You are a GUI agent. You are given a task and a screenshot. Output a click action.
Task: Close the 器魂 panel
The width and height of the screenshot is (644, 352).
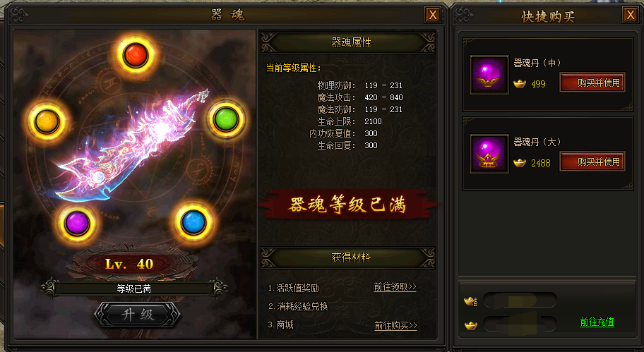[x=433, y=16]
